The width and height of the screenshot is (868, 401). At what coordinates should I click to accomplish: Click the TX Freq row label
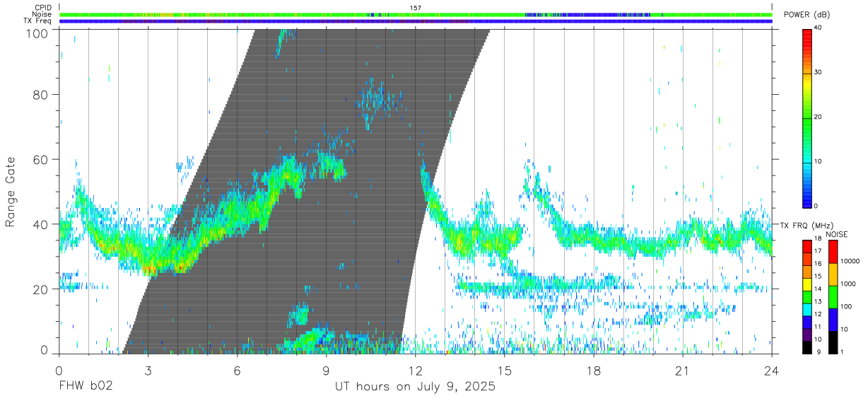(38, 21)
